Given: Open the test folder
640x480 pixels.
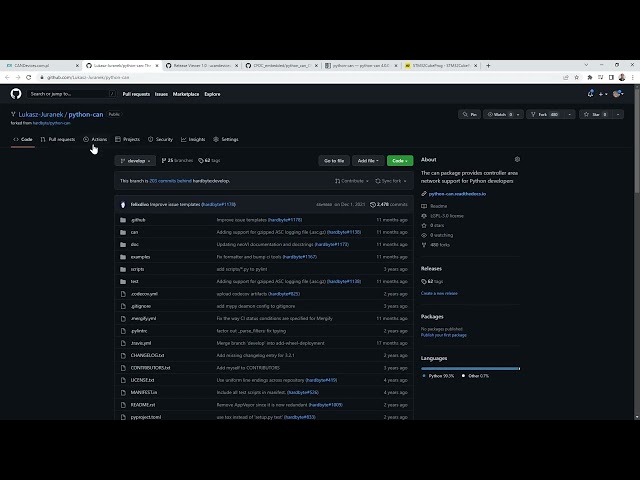Looking at the screenshot, I should click(x=135, y=282).
